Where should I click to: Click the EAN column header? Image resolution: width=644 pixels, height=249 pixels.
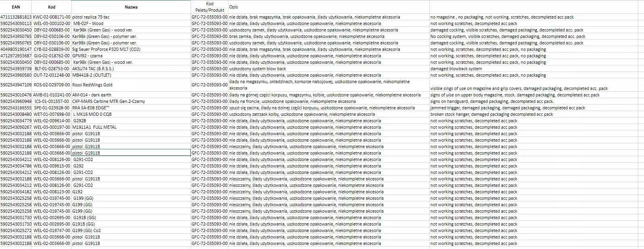point(16,7)
